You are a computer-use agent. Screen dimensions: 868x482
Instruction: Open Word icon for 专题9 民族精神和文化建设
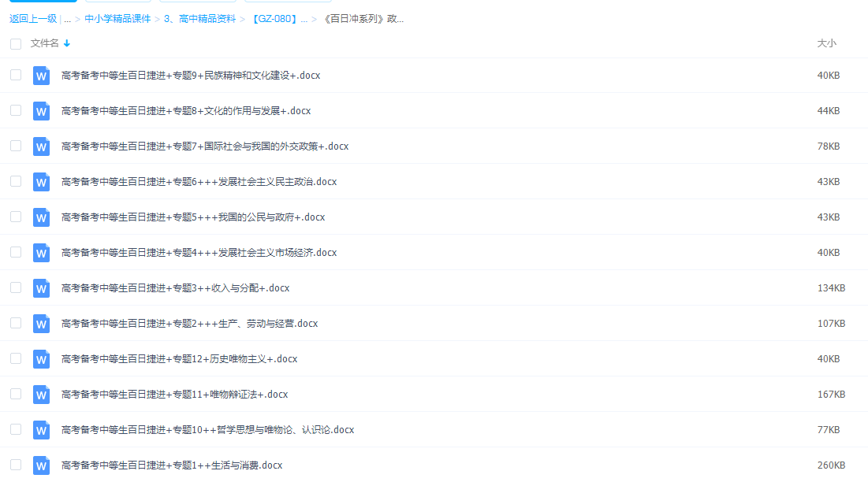[x=41, y=76]
